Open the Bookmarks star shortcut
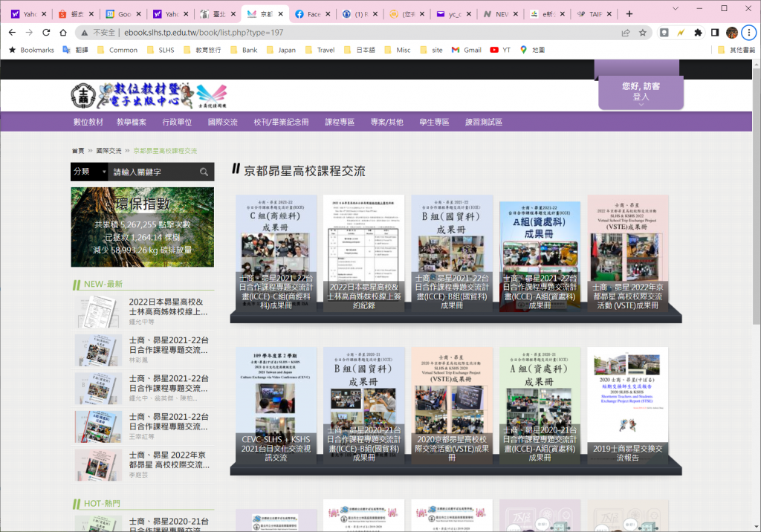This screenshot has height=532, width=761. (31, 50)
